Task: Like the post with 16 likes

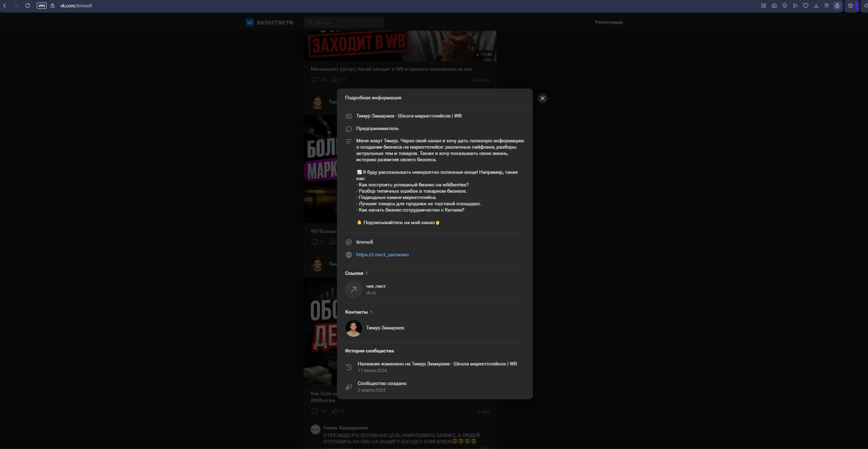Action: coord(314,411)
